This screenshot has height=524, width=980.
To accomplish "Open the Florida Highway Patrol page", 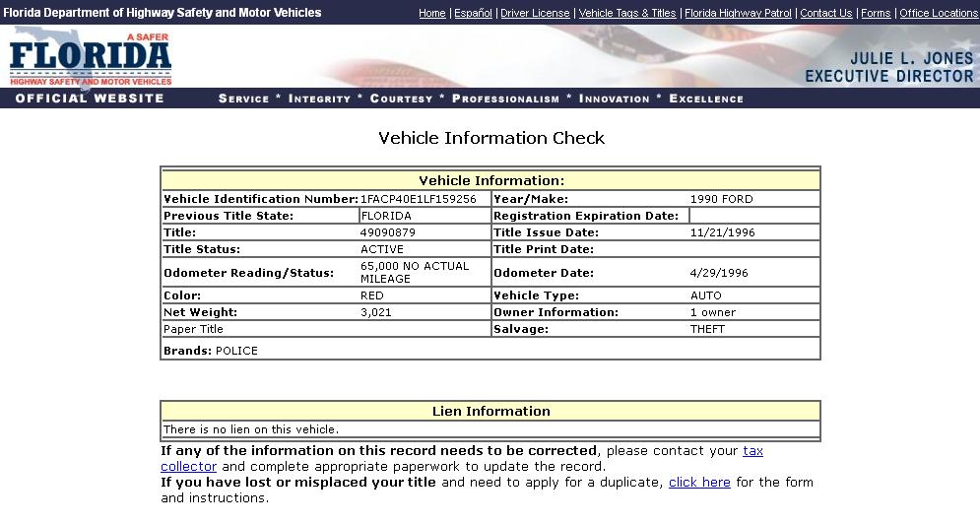I will [x=738, y=13].
